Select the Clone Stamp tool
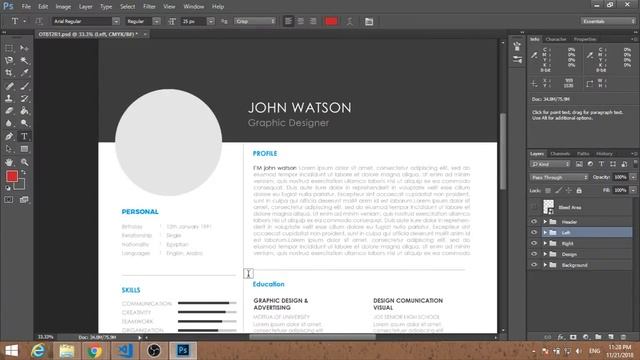 pos(9,98)
